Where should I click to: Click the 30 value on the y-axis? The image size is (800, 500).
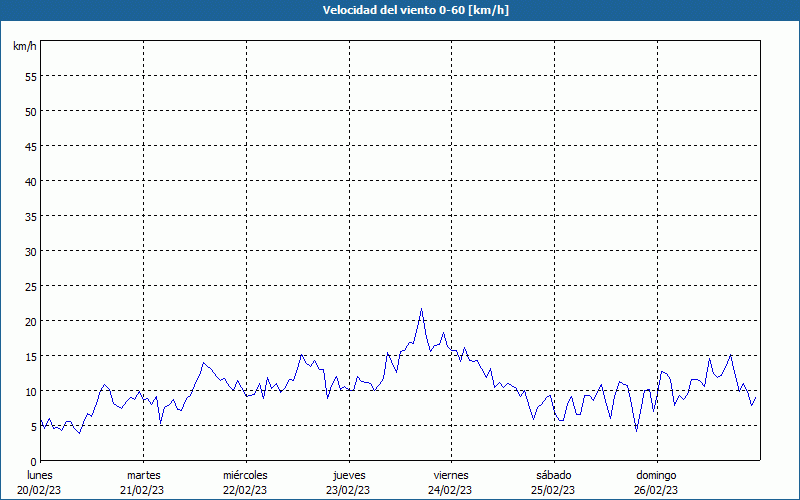click(x=31, y=252)
